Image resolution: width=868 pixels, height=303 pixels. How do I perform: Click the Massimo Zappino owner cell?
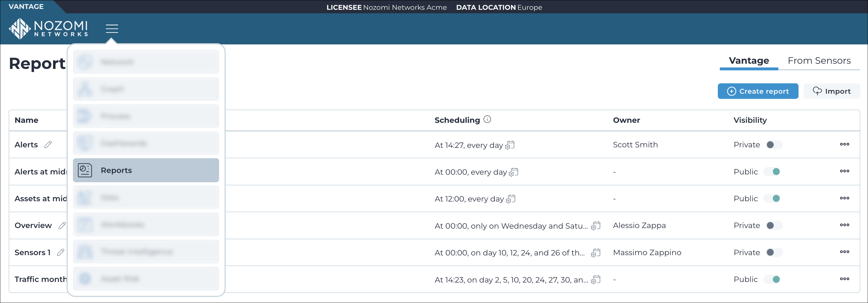[647, 253]
